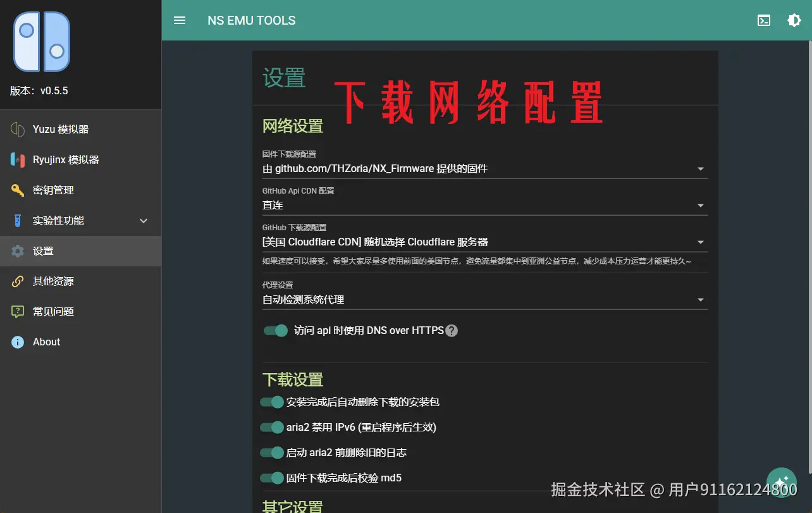Go to Ryujinx 模拟器 page
This screenshot has width=812, height=513.
(x=80, y=159)
